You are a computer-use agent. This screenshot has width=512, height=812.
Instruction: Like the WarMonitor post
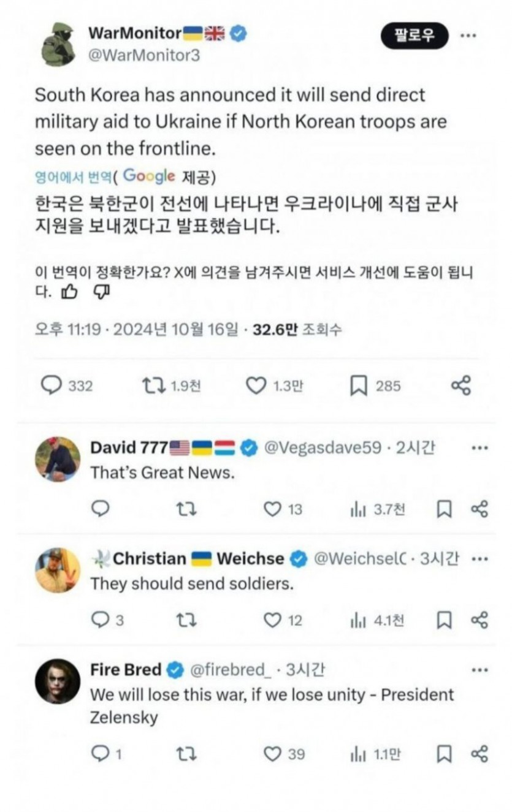coord(255,385)
